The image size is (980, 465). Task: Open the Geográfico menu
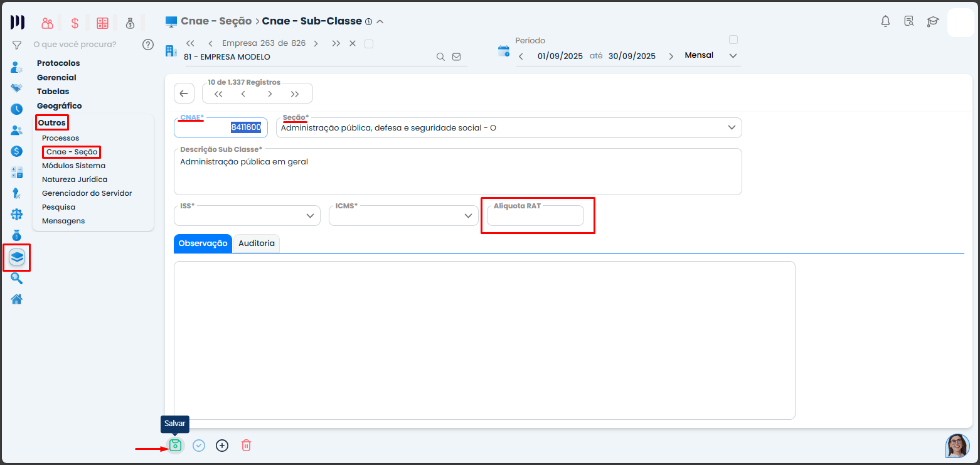pyautogui.click(x=60, y=106)
